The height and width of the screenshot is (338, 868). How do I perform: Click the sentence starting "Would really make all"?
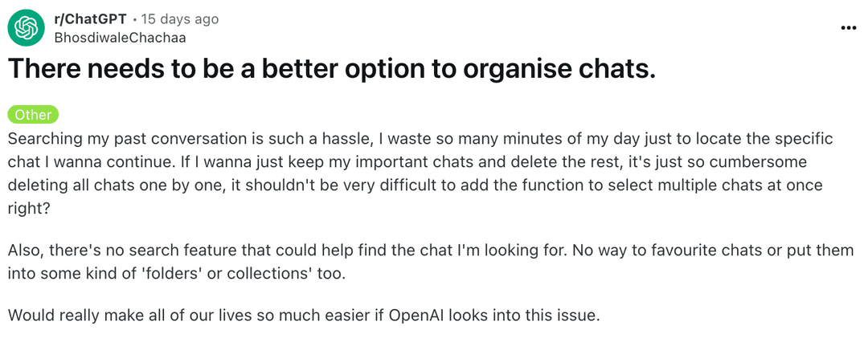[304, 316]
